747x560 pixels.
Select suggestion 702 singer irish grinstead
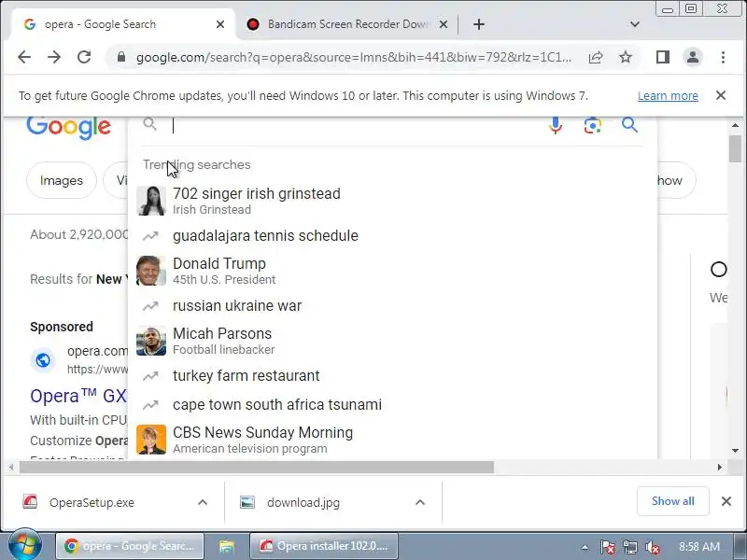click(x=392, y=201)
